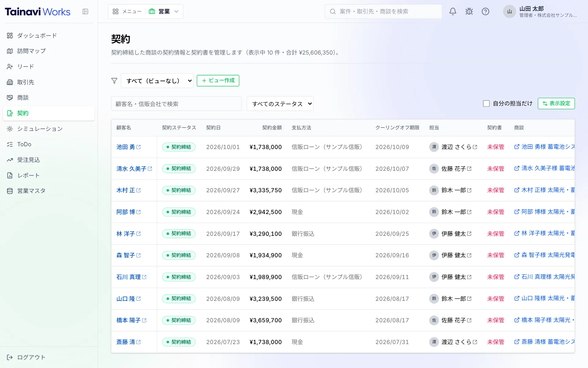Go to ダッシュボード in sidebar
Viewport: 588px width, 368px height.
[49, 36]
